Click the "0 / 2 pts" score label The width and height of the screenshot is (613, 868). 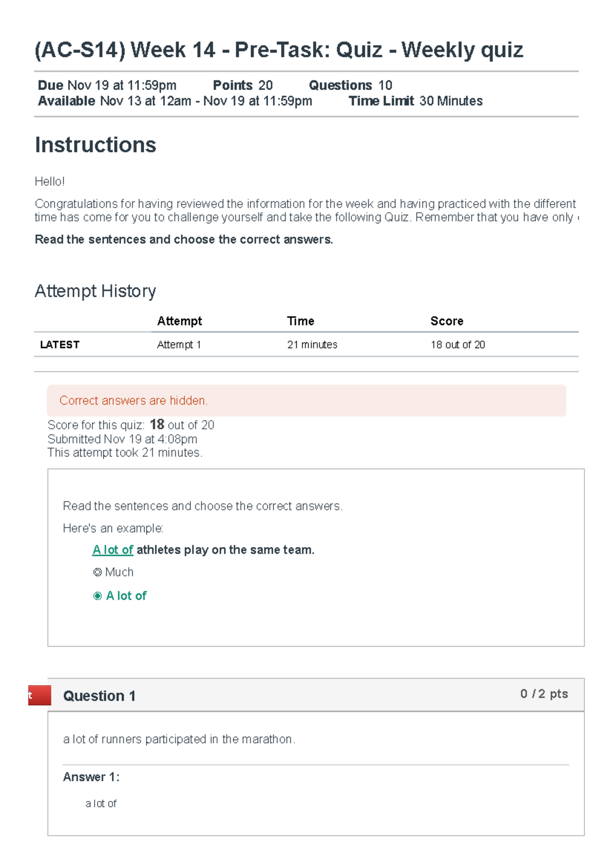tap(544, 694)
